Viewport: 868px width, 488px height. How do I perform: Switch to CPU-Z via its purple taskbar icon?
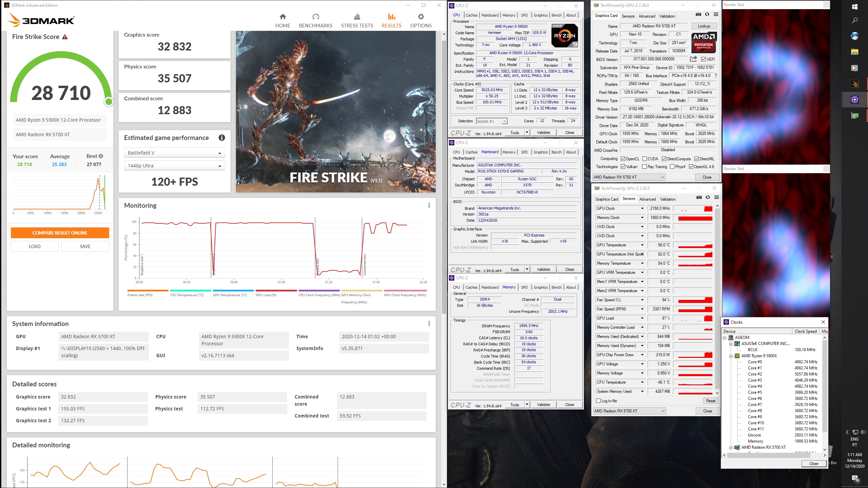pos(854,100)
